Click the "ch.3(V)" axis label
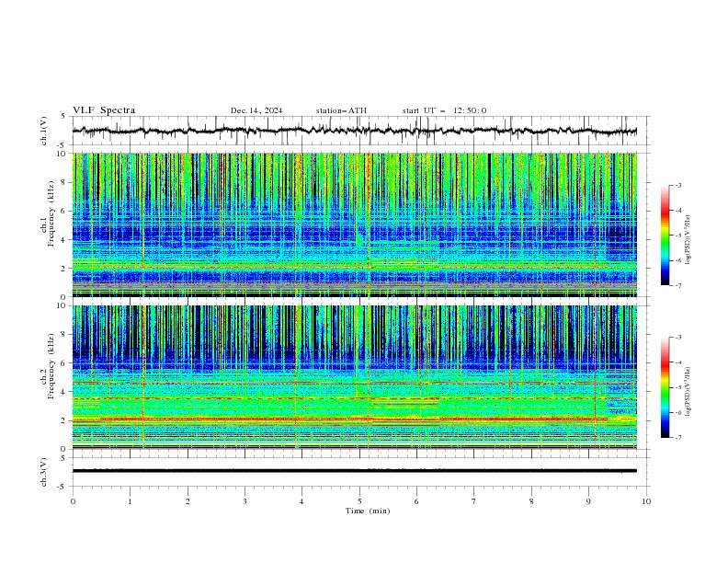 44,472
